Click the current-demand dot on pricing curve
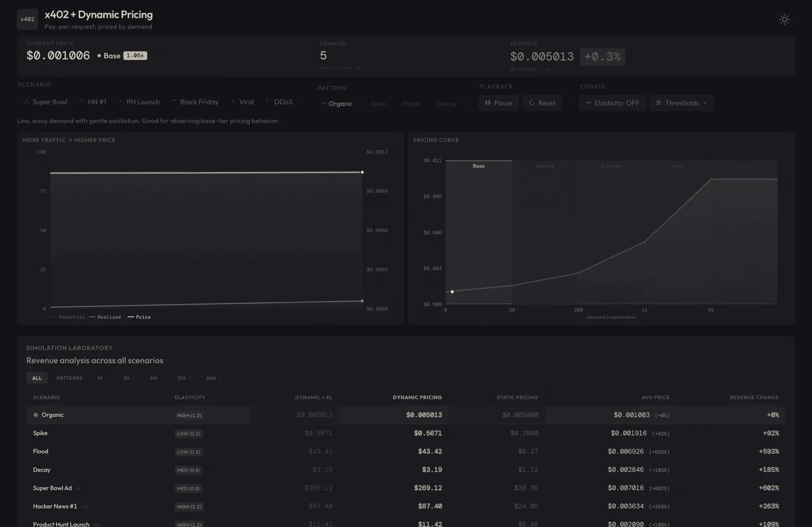Screen dimensions: 812x527 coord(452,292)
